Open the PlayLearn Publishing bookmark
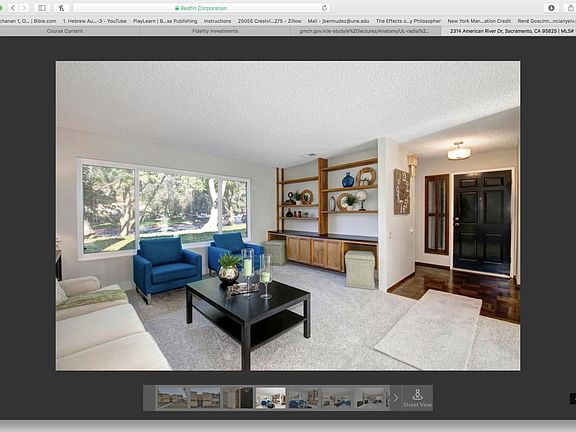Screen dimensions: 576x432 165,21
